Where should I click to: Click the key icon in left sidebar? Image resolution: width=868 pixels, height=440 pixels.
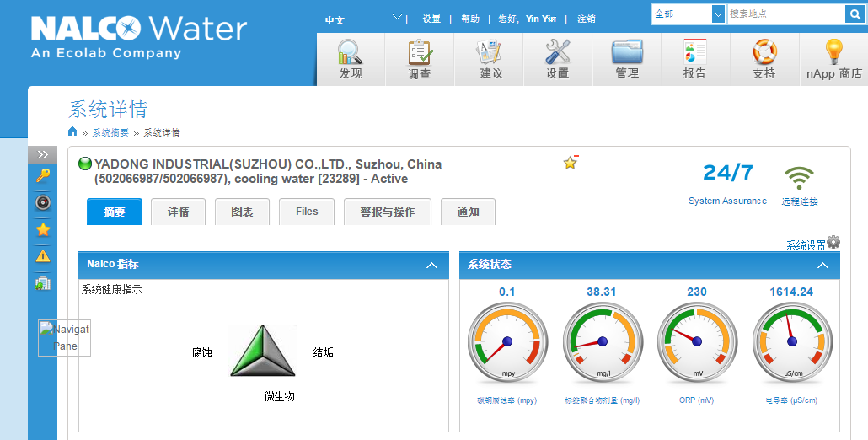[43, 175]
